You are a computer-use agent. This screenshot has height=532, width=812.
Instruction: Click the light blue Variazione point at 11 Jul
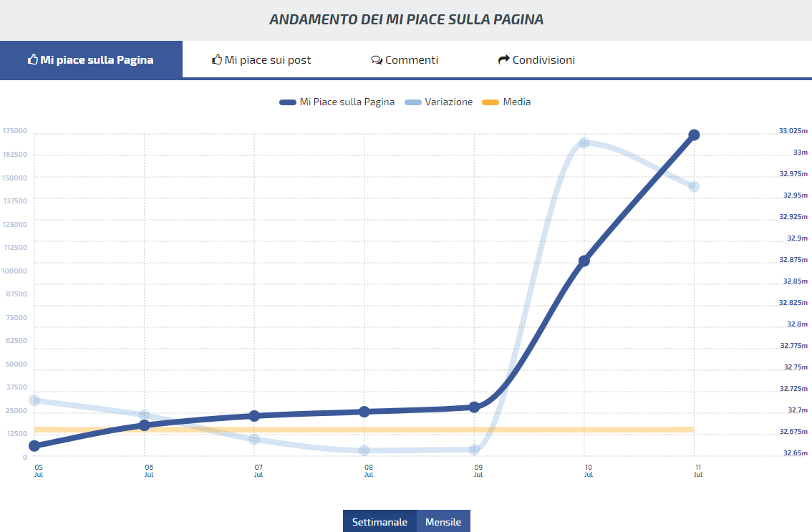point(694,187)
